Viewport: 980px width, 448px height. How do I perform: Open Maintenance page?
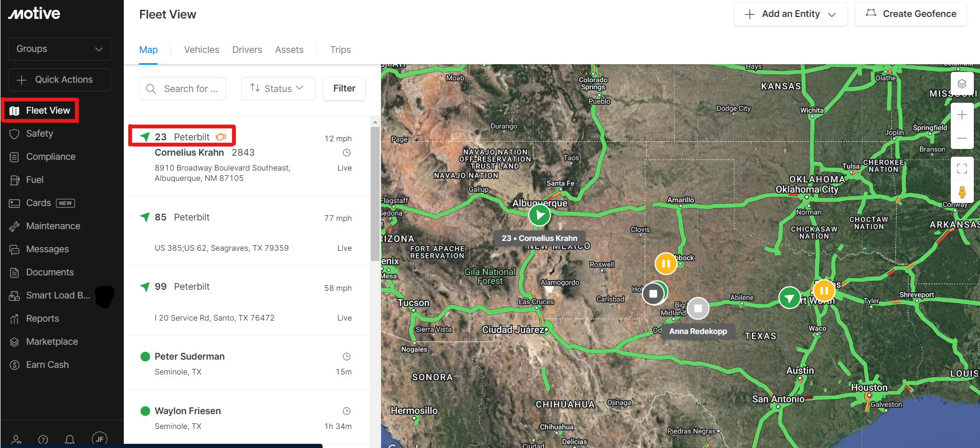pyautogui.click(x=53, y=226)
